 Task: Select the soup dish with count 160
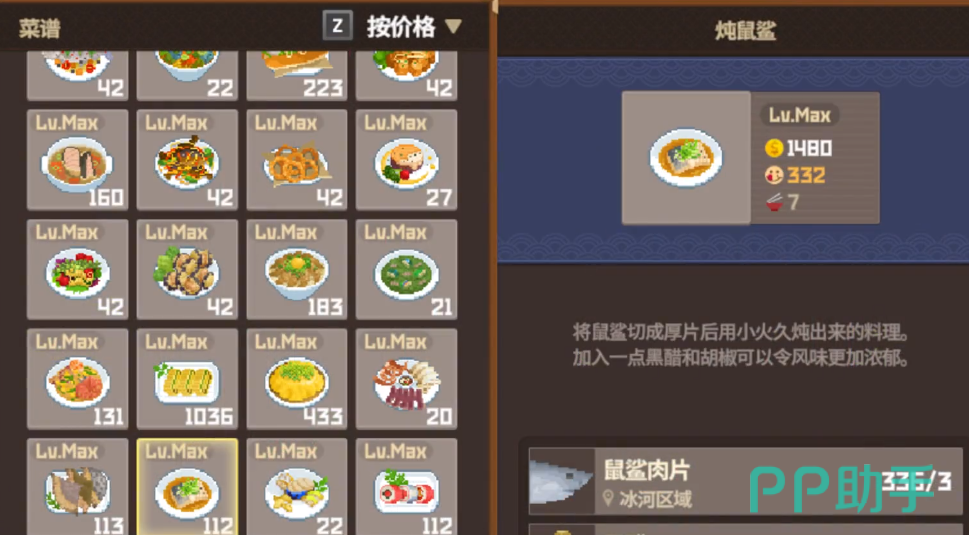(77, 160)
